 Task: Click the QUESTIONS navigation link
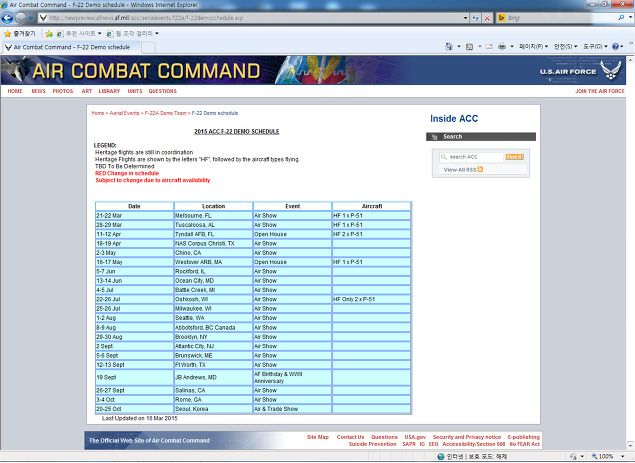point(162,91)
